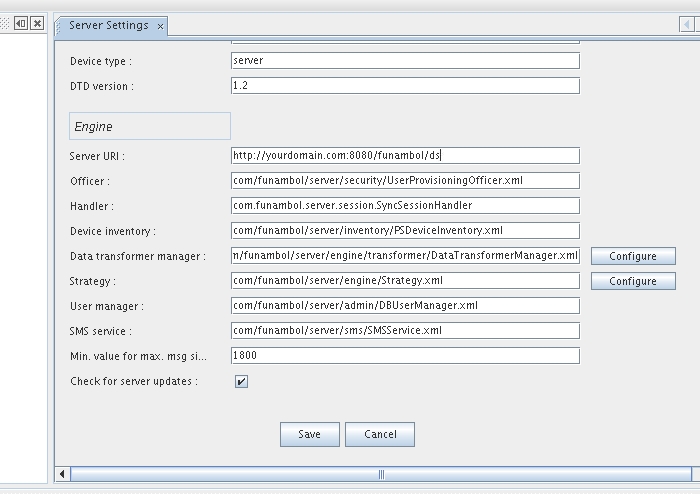The height and width of the screenshot is (494, 700).
Task: Close the Server Settings tab using its x
Action: (160, 26)
